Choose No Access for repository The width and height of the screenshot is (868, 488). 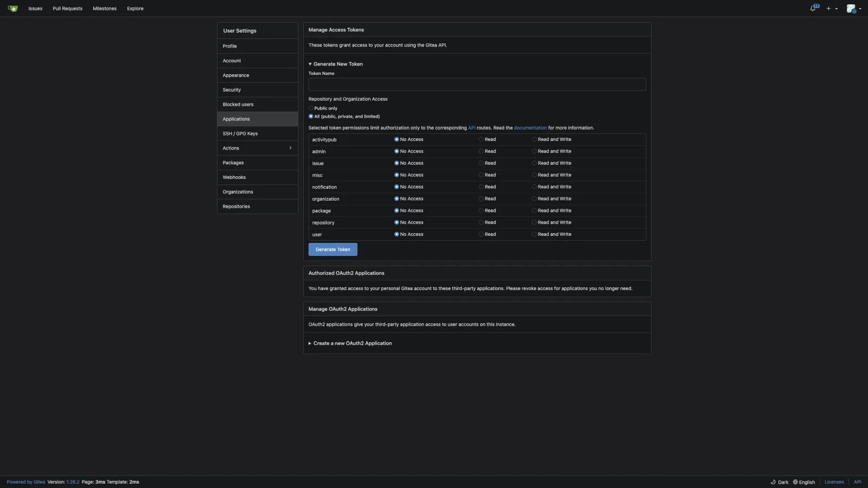coord(397,223)
